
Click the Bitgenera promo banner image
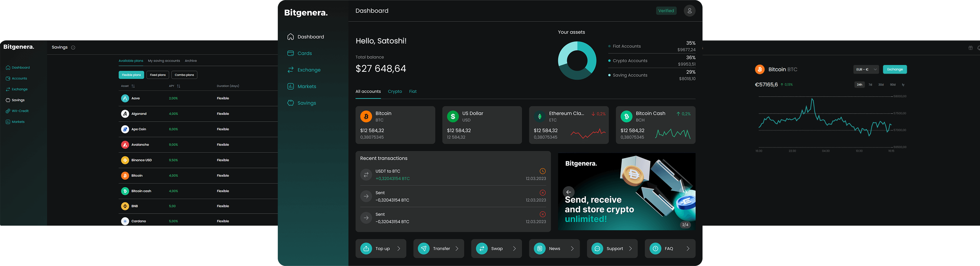pyautogui.click(x=627, y=191)
